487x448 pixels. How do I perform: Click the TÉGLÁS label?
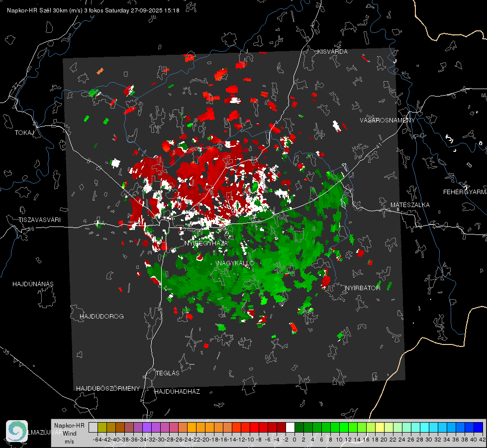pyautogui.click(x=168, y=373)
